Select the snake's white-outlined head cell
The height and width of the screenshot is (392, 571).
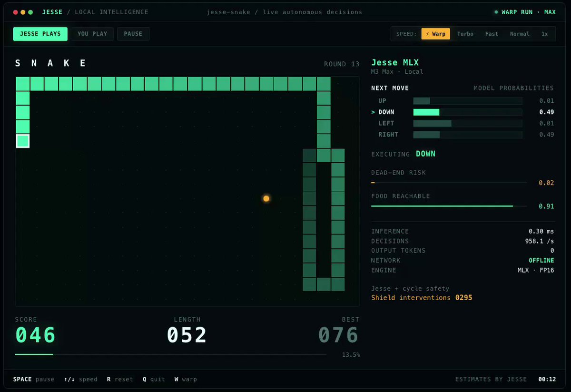[x=23, y=141]
